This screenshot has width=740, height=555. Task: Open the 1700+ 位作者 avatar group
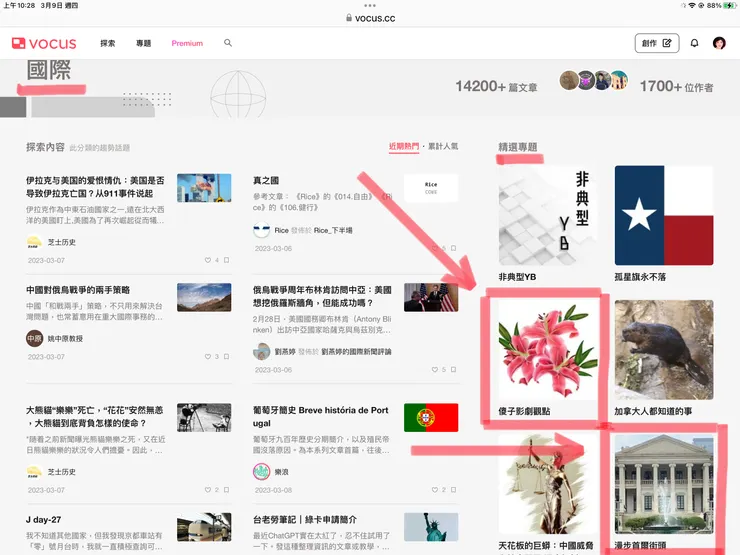594,81
